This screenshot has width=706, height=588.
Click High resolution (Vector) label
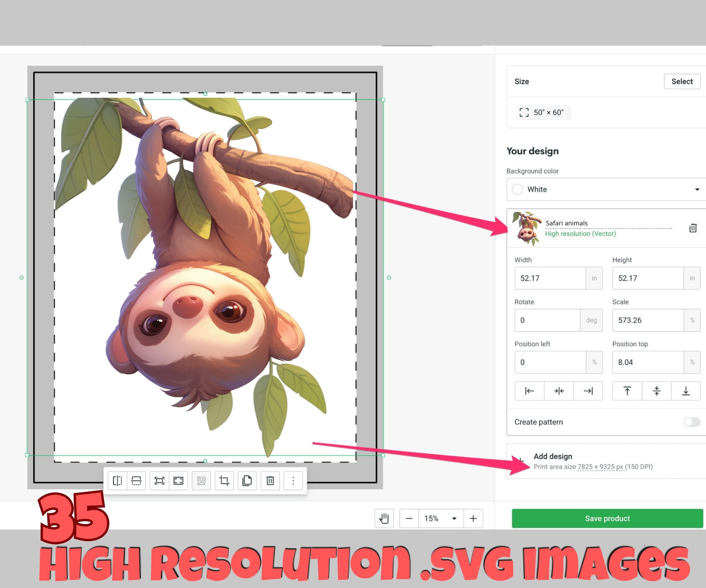tap(580, 234)
